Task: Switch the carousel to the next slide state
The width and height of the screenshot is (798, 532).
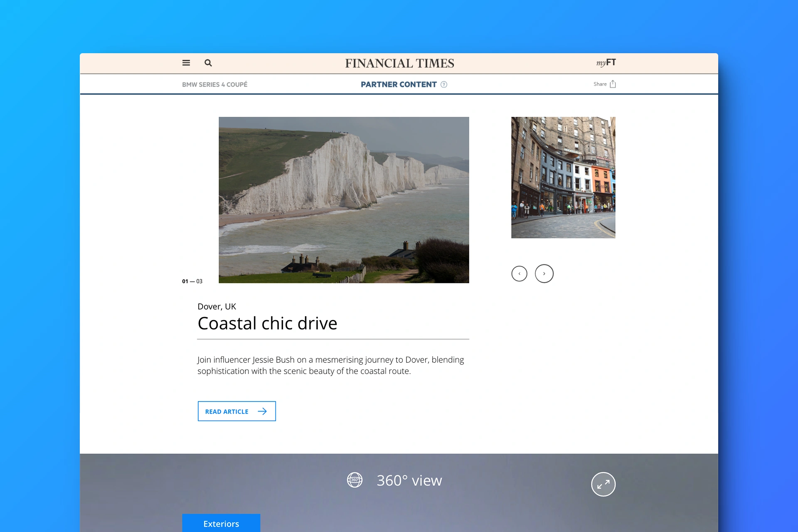Action: pyautogui.click(x=544, y=273)
